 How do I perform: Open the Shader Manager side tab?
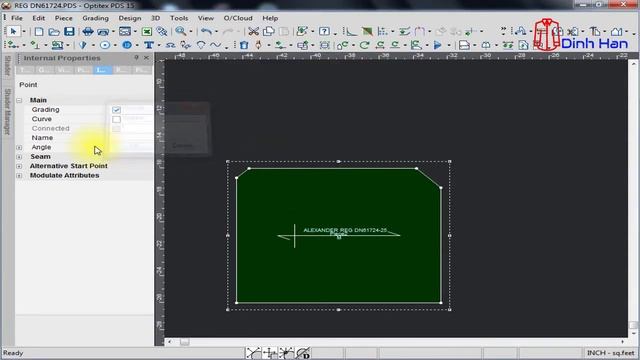pyautogui.click(x=7, y=111)
